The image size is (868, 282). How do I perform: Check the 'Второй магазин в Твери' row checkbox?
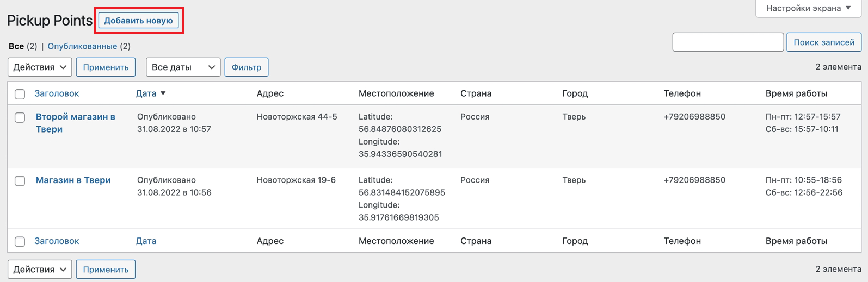(20, 117)
